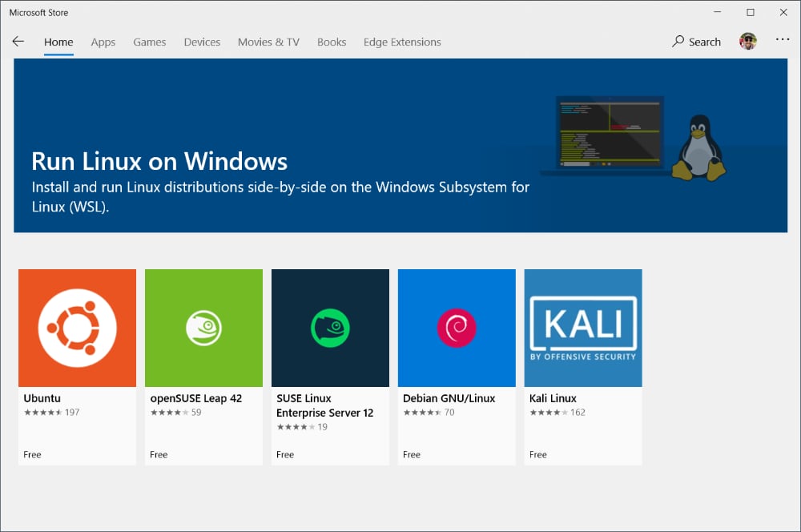Select the Books tab
This screenshot has height=532, width=801.
coord(332,42)
